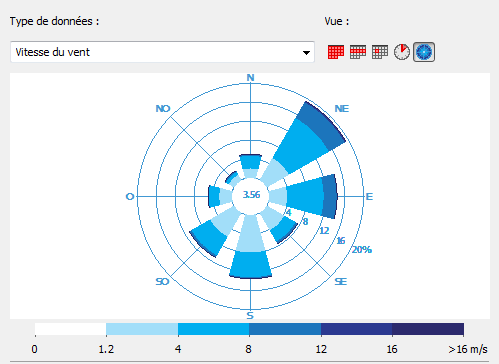Click the 'NO' compass label
The width and height of the screenshot is (499, 364).
point(163,109)
